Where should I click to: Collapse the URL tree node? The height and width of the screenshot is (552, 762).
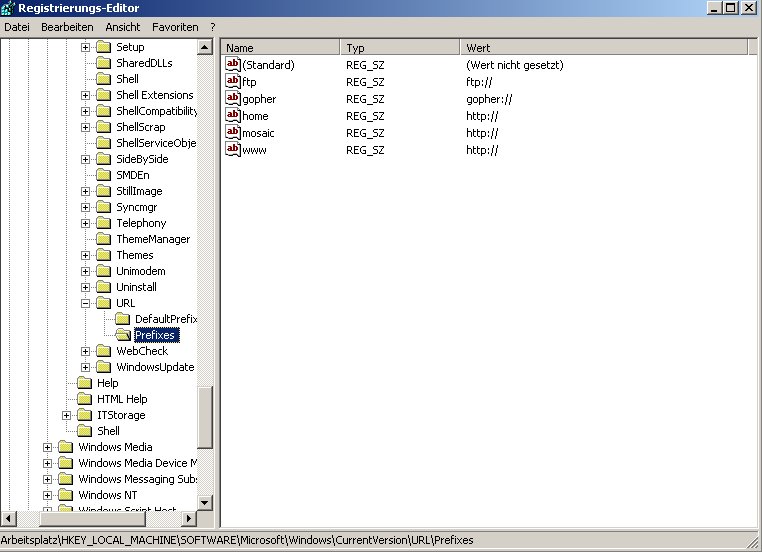point(86,303)
